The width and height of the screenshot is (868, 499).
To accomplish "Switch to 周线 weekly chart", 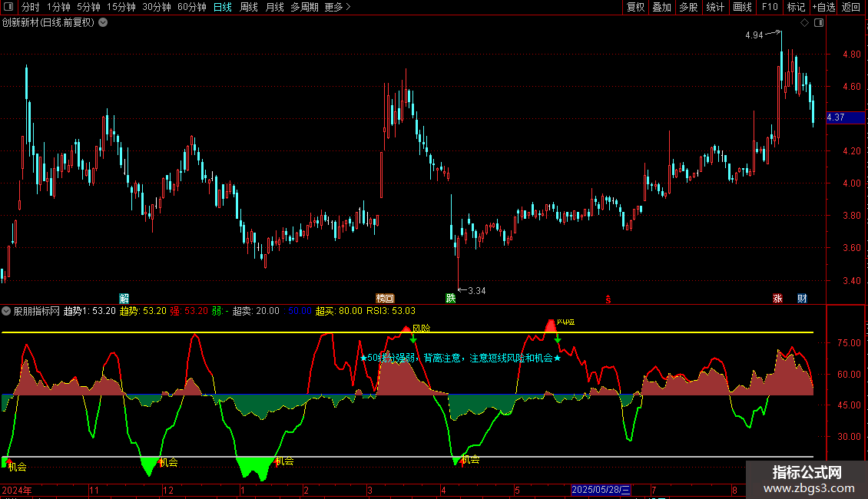I will pos(249,7).
